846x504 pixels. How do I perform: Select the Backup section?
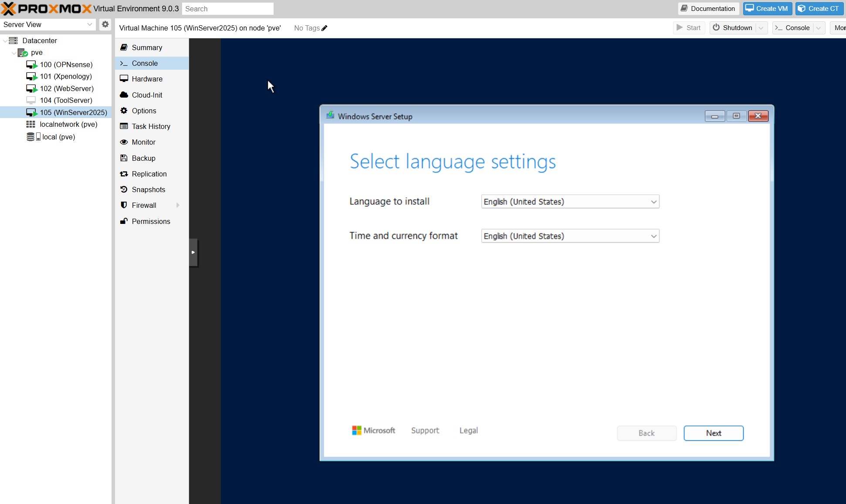point(143,158)
